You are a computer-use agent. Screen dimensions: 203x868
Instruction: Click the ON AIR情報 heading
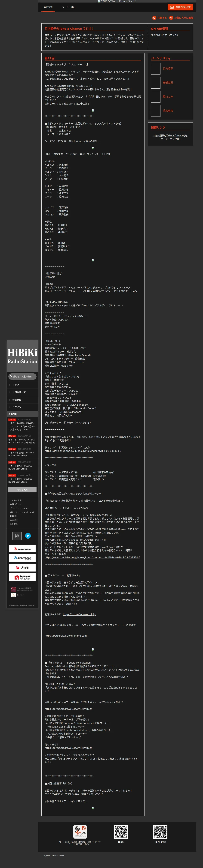(x=160, y=29)
